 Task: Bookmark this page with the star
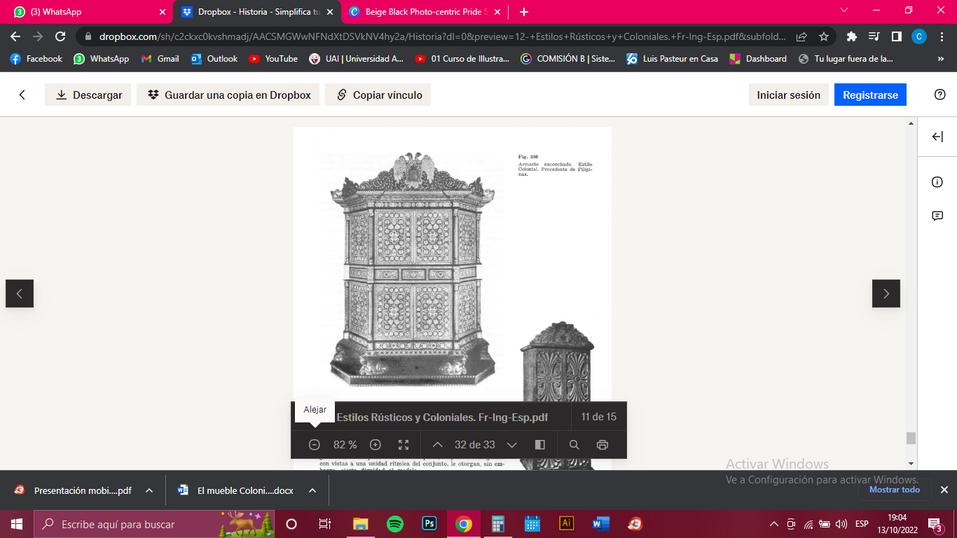click(x=824, y=37)
